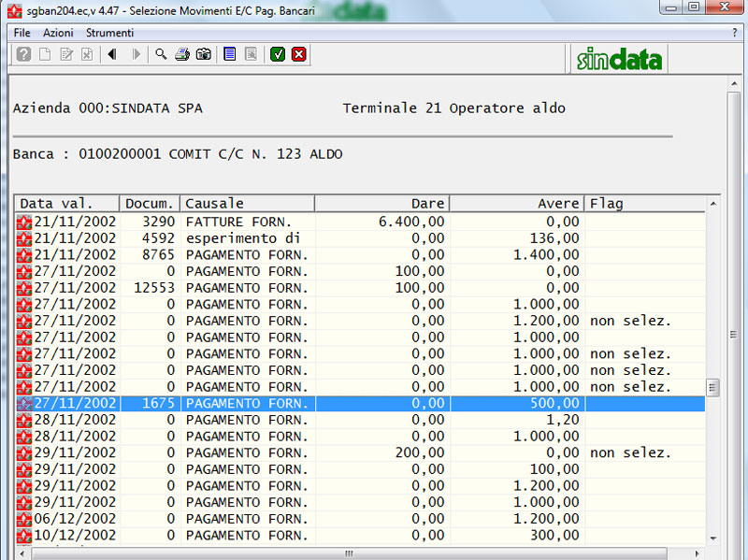This screenshot has height=560, width=748.
Task: Open the Strumenti menu
Action: click(109, 33)
